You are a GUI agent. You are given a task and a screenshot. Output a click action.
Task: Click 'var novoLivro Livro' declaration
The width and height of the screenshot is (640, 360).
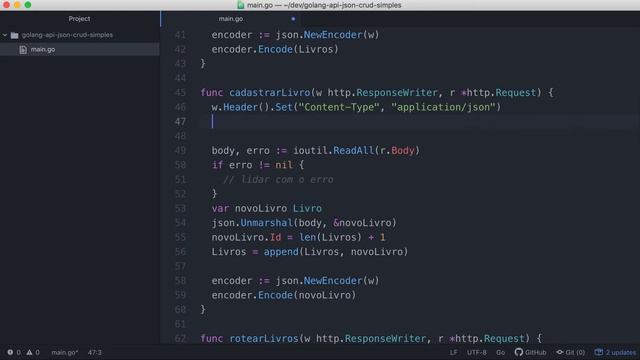pyautogui.click(x=267, y=209)
